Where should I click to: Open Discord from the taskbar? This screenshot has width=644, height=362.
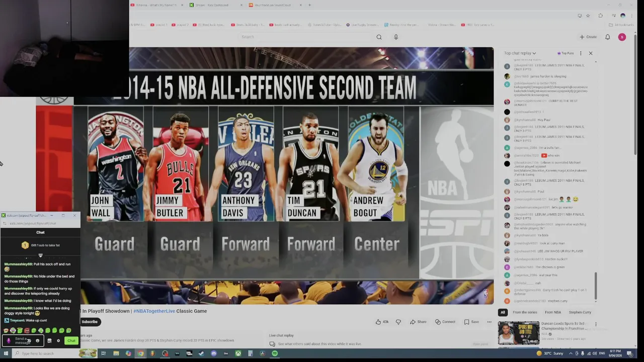pos(214,353)
